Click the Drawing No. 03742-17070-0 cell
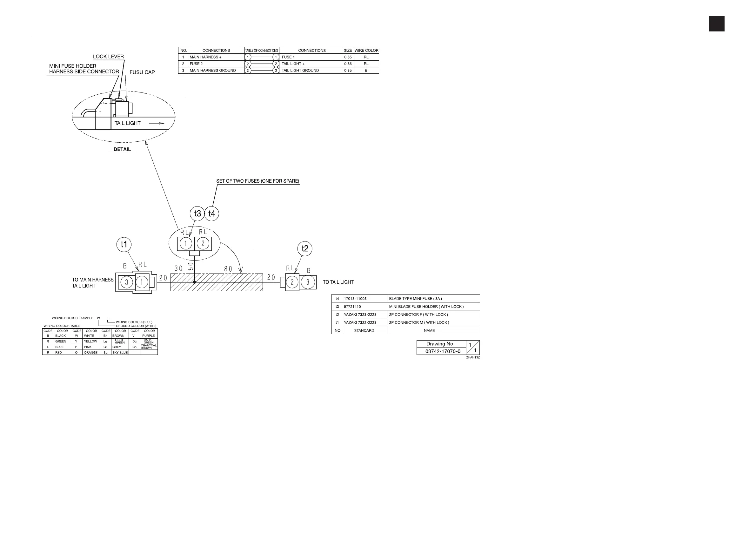 (x=443, y=351)
